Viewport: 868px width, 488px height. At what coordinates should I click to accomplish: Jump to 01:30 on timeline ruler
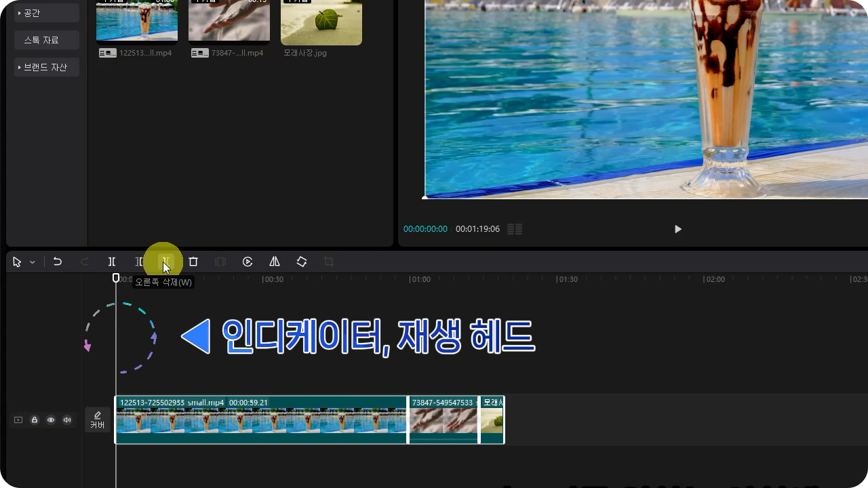click(x=567, y=279)
